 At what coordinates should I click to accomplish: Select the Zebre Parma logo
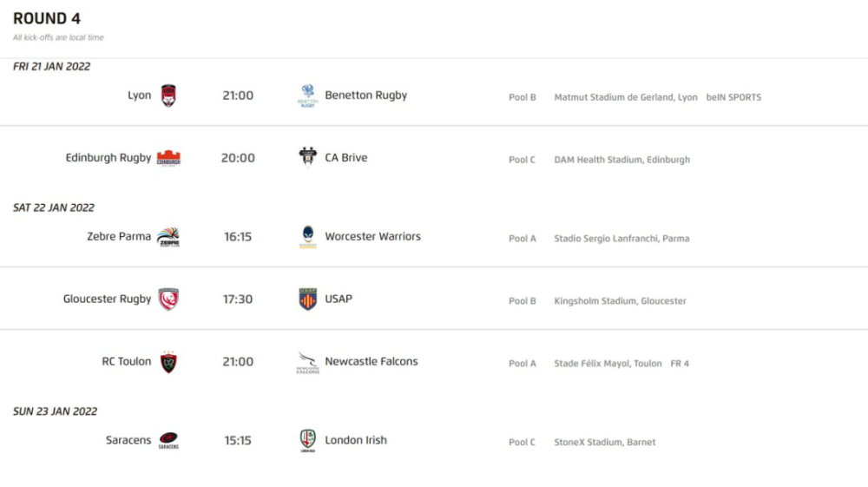point(168,237)
